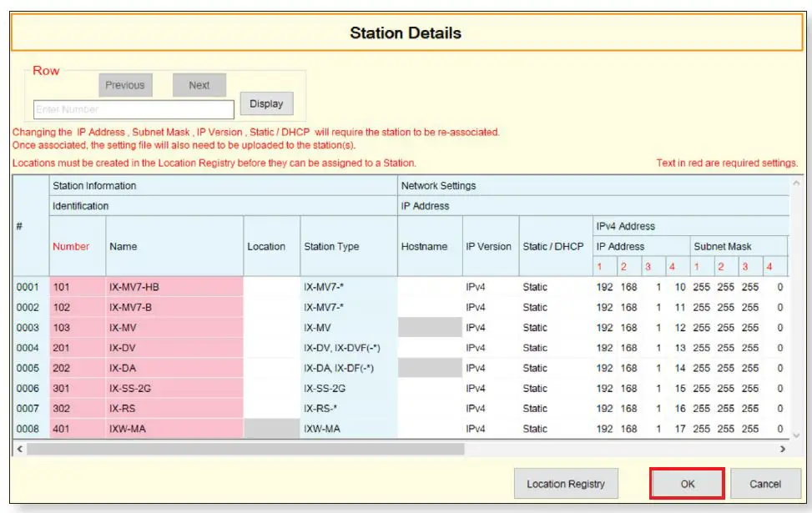The height and width of the screenshot is (513, 812).
Task: Go to the Next row
Action: [199, 85]
